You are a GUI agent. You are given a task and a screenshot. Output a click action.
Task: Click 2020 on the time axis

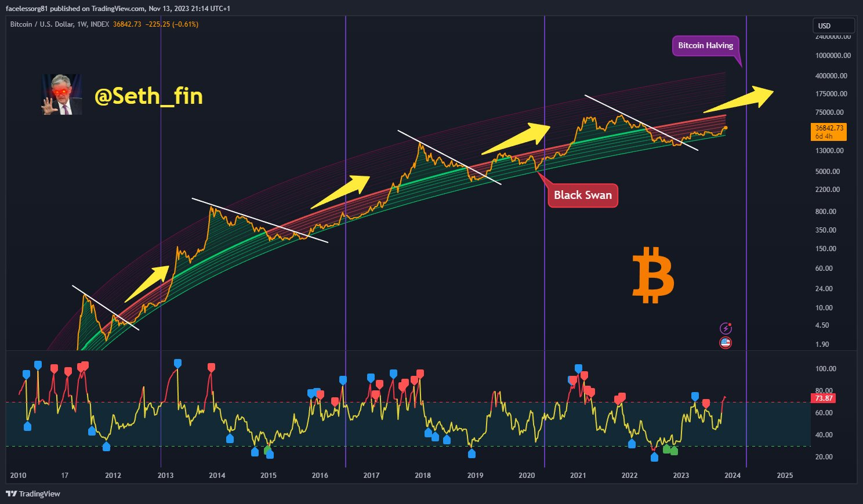pos(527,476)
